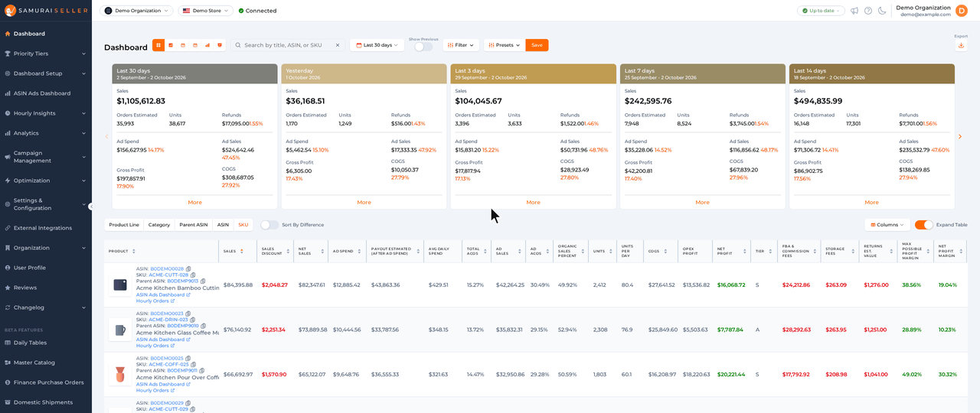
Task: Open the Presets dropdown
Action: [505, 45]
